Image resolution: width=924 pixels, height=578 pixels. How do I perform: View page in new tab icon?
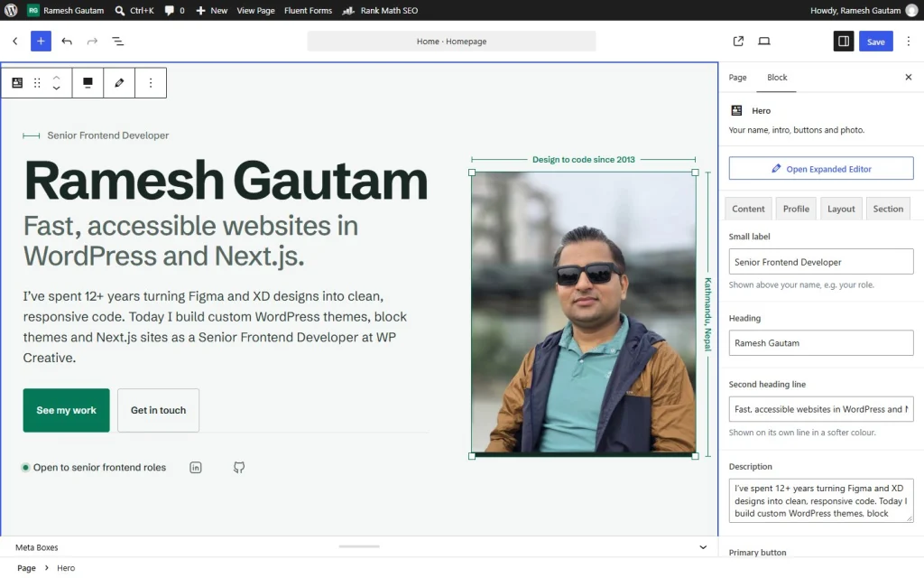pyautogui.click(x=738, y=41)
